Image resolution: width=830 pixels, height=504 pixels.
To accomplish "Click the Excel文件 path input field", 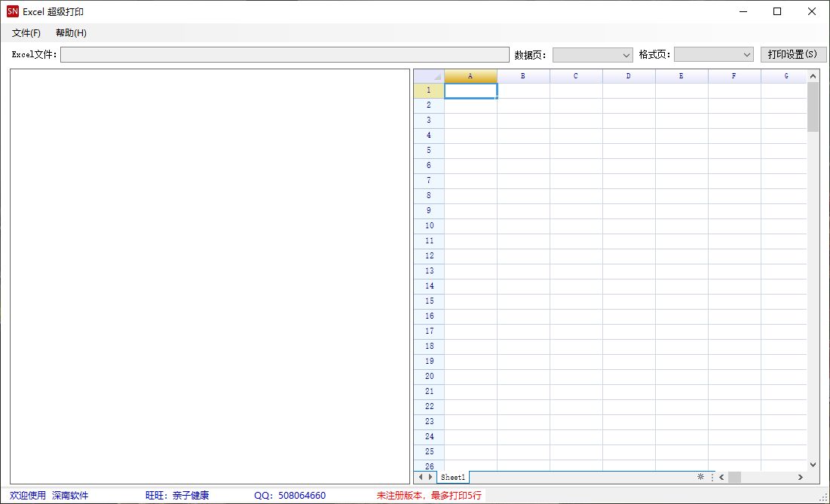I will click(x=285, y=54).
